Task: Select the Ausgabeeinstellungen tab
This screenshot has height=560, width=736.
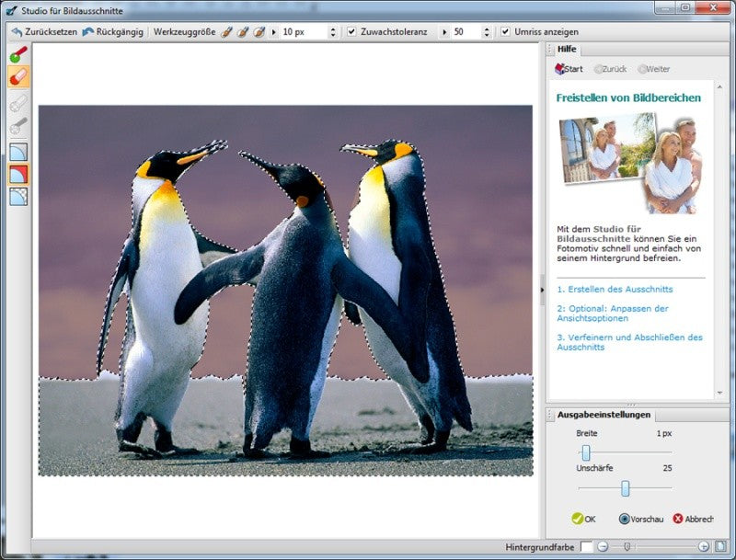Action: 604,415
